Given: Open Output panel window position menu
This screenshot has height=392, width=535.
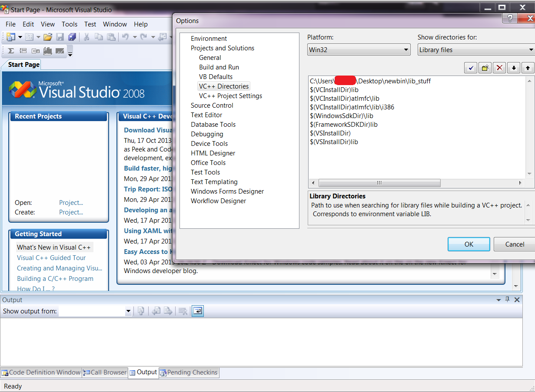Looking at the screenshot, I should pos(498,300).
